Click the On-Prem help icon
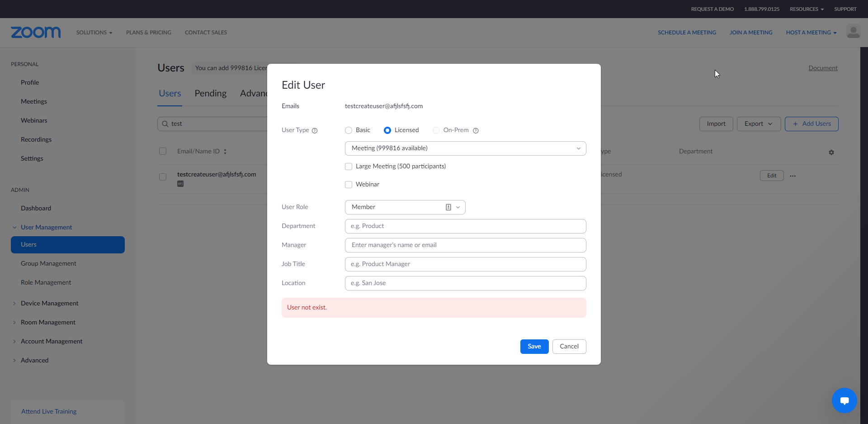The height and width of the screenshot is (424, 868). point(476,131)
